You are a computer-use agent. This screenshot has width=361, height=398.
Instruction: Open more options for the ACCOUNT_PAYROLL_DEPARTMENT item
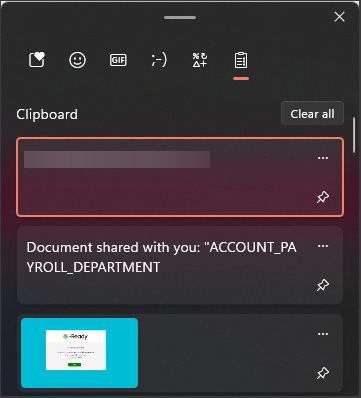[x=323, y=246]
